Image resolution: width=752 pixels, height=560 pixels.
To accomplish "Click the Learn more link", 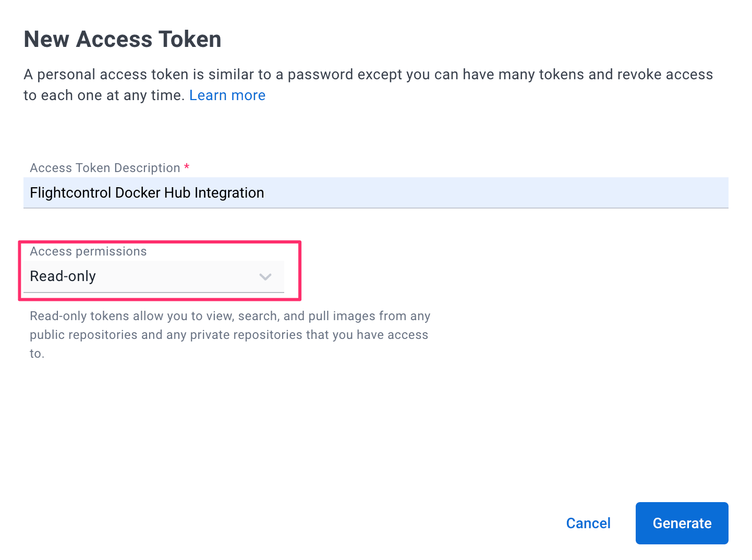I will [x=227, y=95].
